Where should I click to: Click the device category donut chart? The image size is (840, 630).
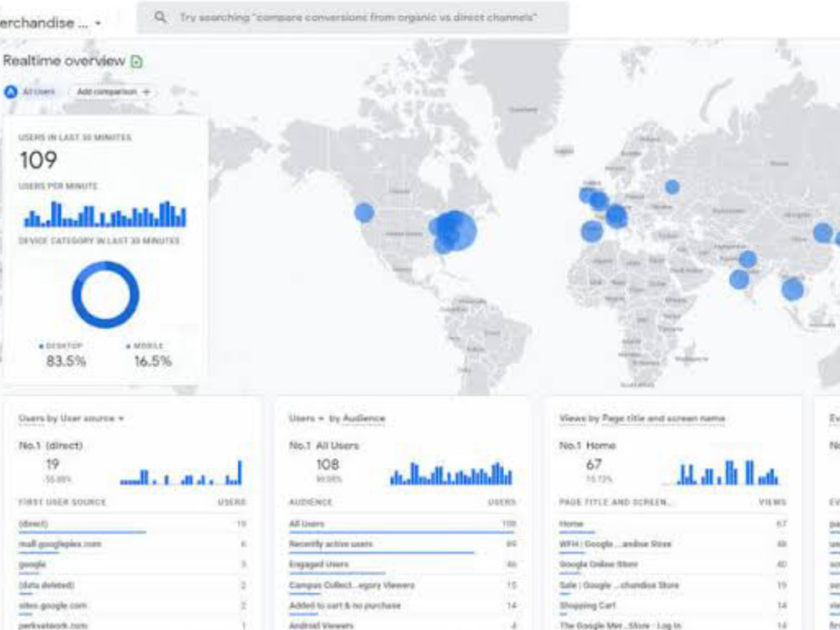click(x=106, y=295)
